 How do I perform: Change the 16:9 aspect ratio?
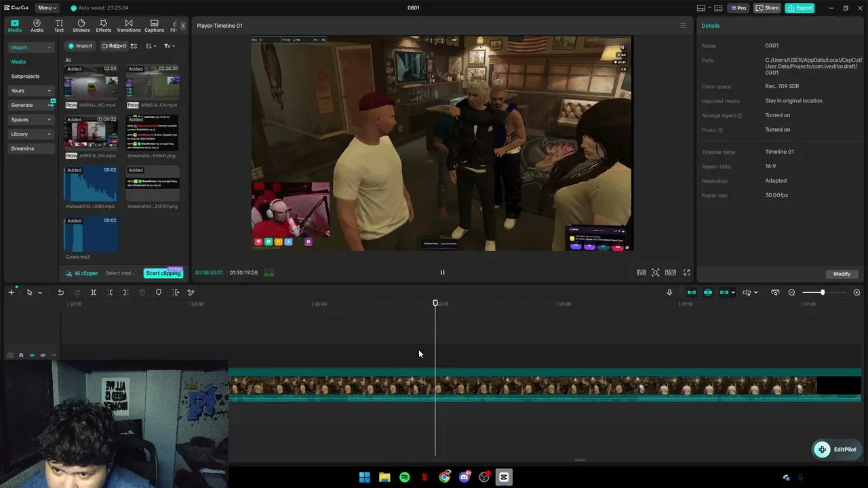coord(671,272)
